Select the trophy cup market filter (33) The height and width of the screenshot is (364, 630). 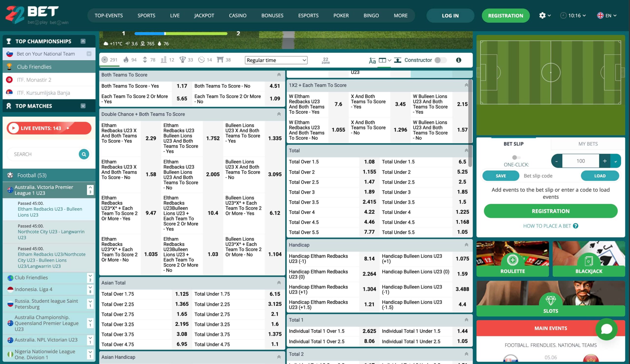coord(186,60)
